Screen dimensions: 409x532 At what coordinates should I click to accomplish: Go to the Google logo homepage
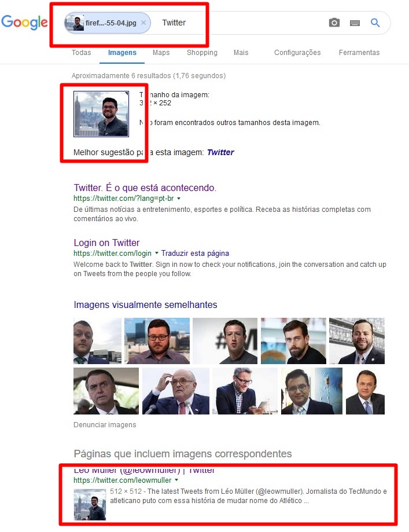[x=24, y=23]
